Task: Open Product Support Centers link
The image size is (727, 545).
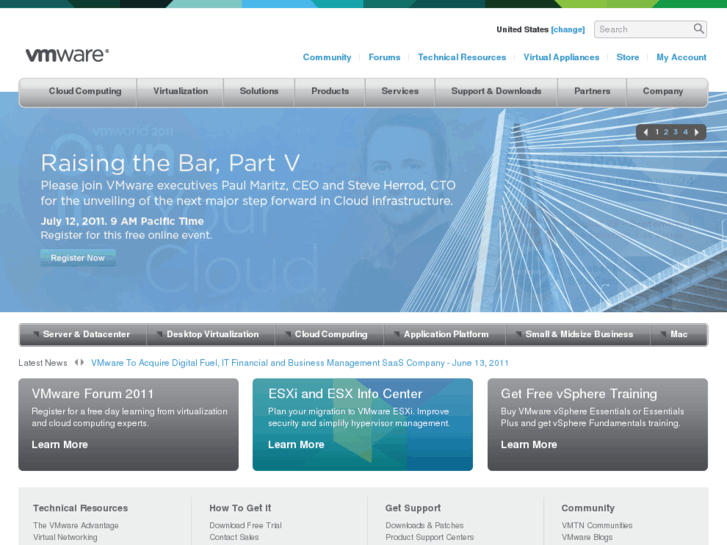Action: 429,537
